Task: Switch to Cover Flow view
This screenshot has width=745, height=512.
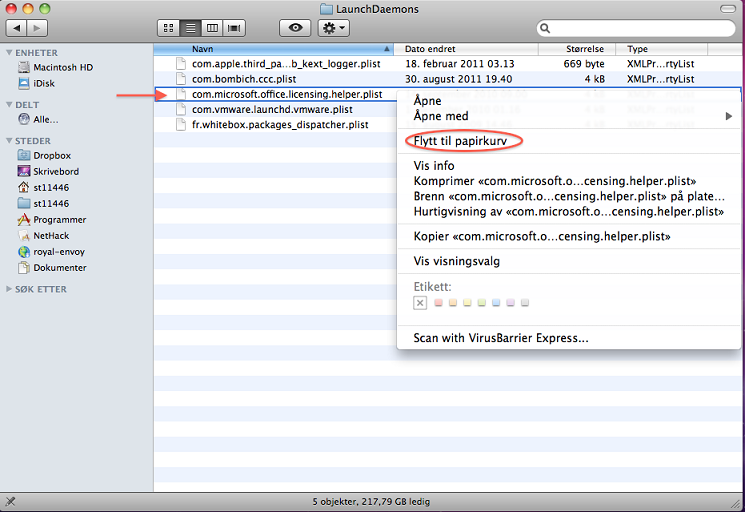Action: pyautogui.click(x=235, y=28)
